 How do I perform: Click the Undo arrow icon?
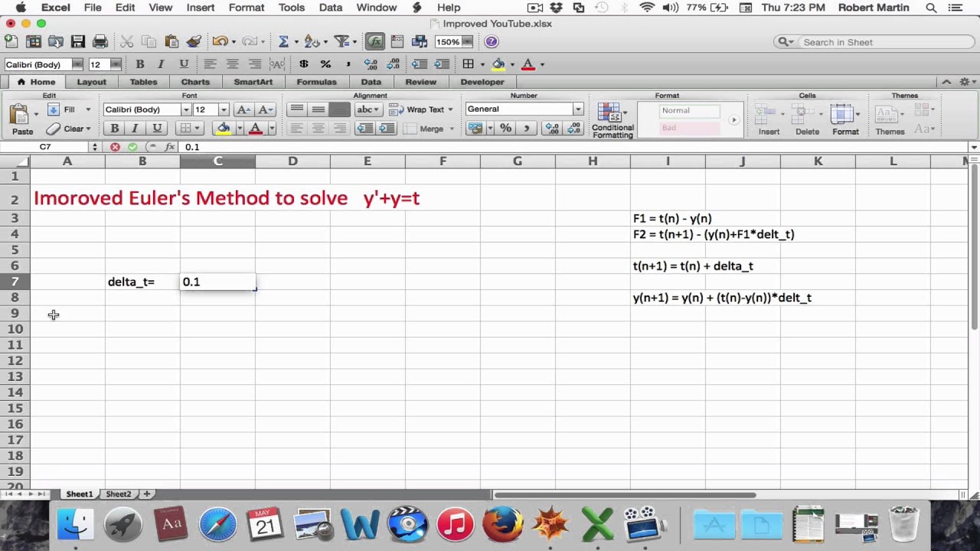220,41
